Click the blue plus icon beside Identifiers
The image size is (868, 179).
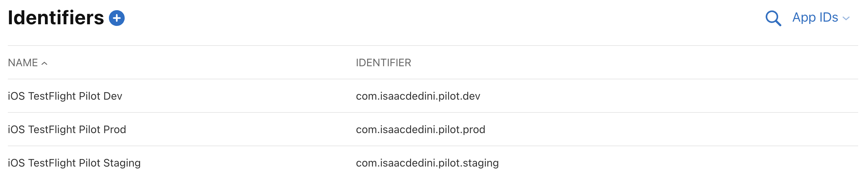pyautogui.click(x=116, y=18)
